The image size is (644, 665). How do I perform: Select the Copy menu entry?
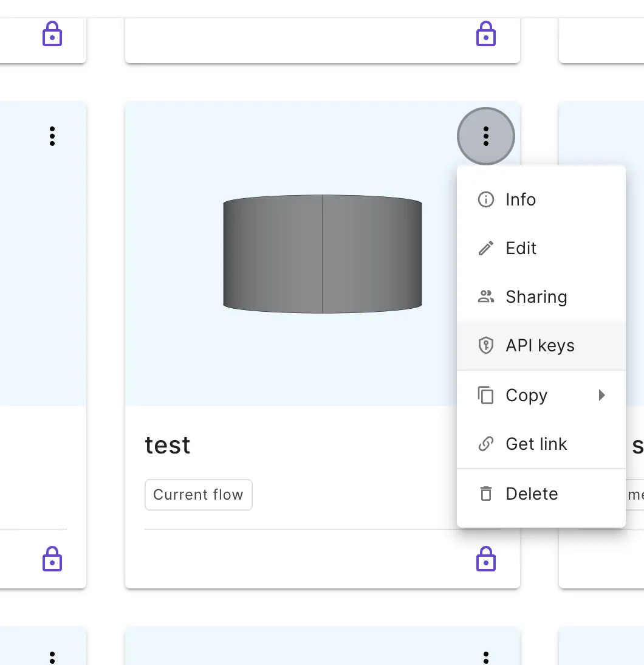(x=526, y=395)
